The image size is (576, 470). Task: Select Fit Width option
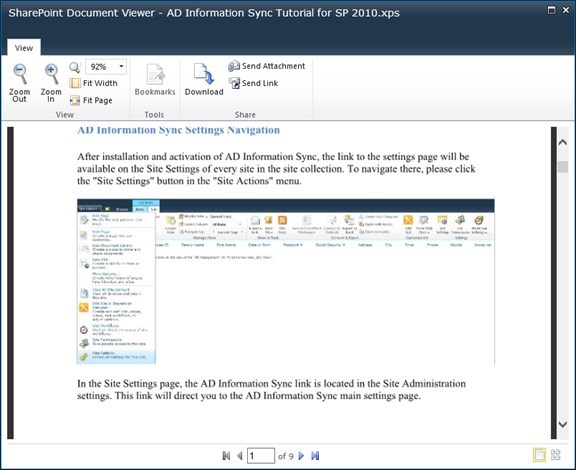coord(93,83)
